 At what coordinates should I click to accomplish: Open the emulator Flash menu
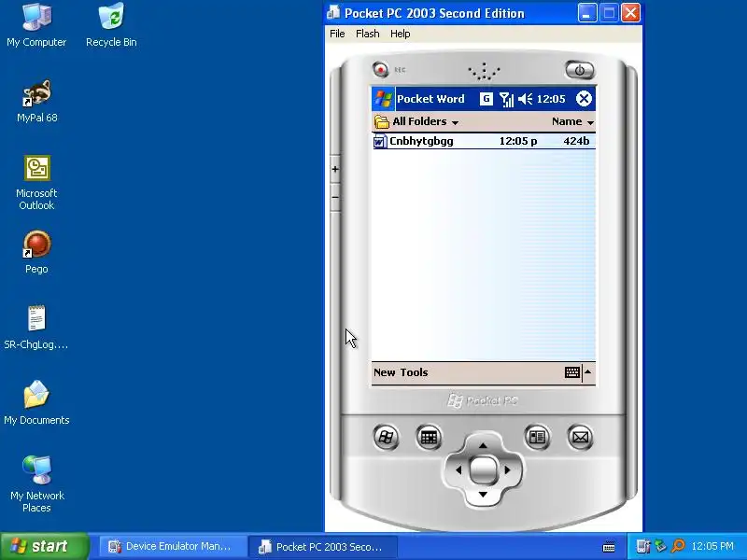click(x=367, y=34)
